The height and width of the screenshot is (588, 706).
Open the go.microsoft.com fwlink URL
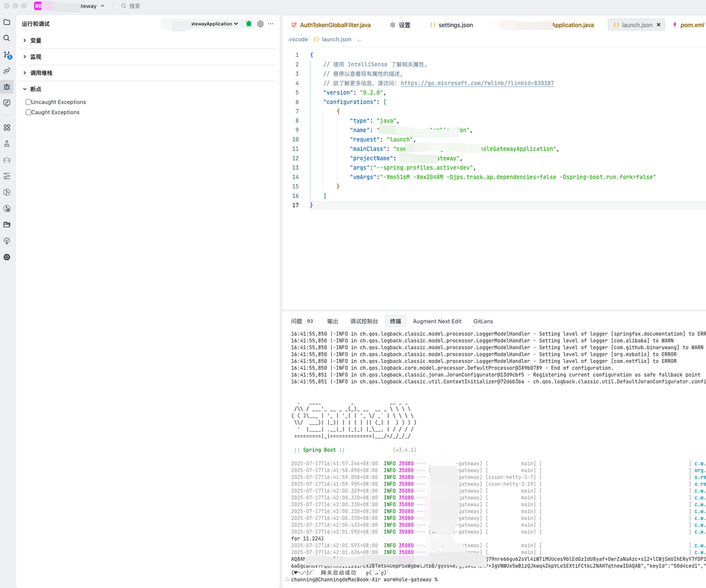point(477,83)
